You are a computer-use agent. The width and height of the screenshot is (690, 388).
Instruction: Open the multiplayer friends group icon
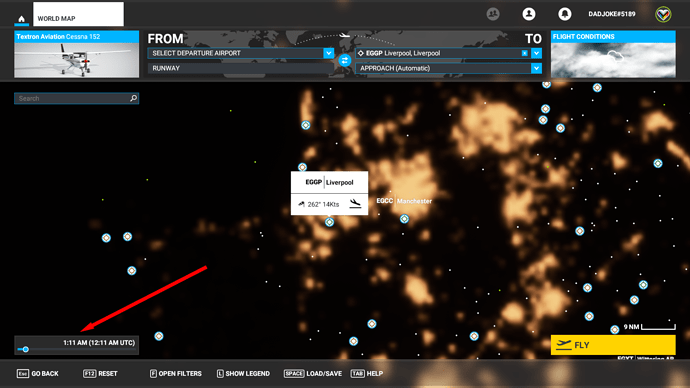pyautogui.click(x=493, y=14)
